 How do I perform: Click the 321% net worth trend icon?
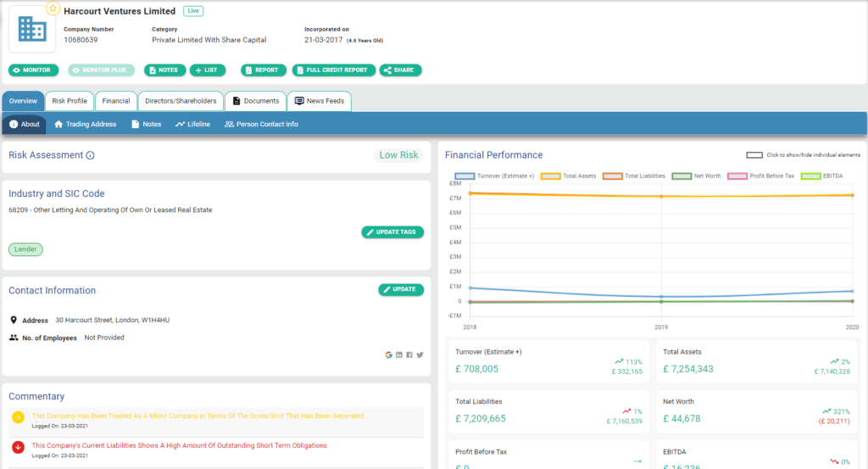point(826,411)
